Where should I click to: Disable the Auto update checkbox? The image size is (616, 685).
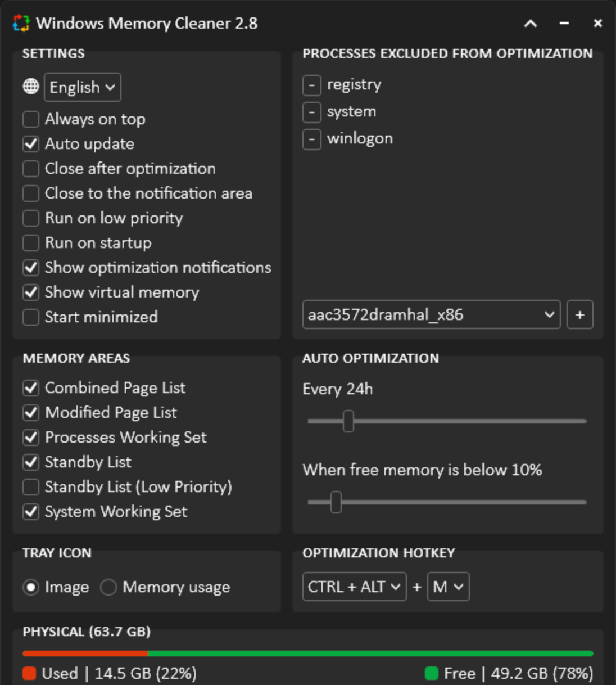pos(31,144)
